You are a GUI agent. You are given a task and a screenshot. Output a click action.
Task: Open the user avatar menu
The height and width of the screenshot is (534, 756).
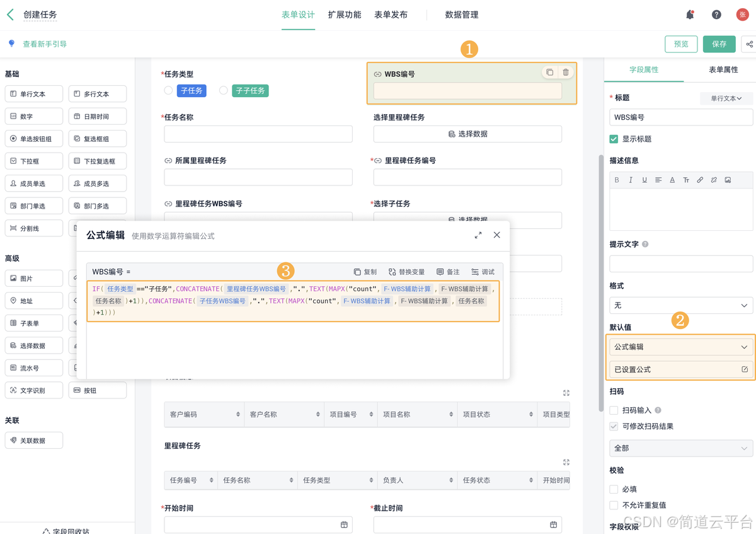[742, 15]
